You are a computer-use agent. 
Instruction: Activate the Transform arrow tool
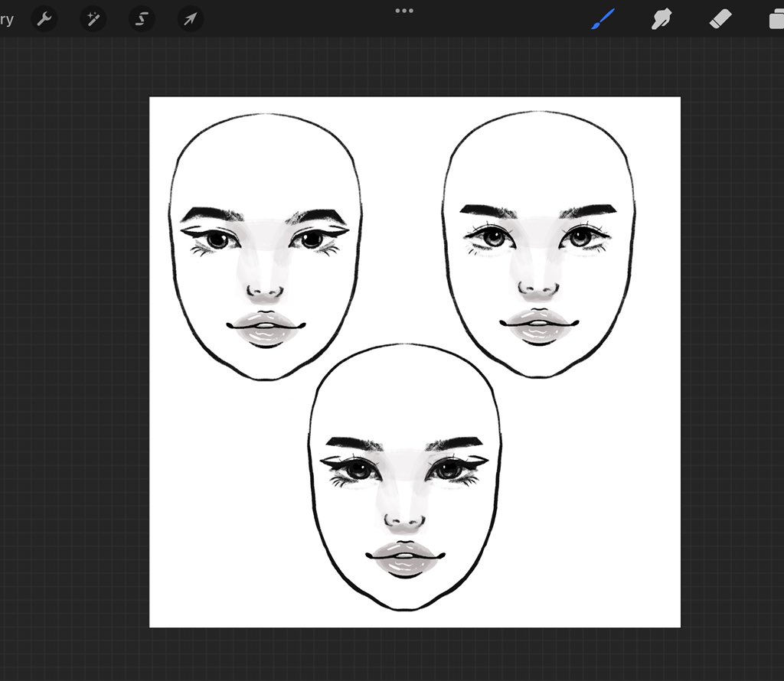click(x=190, y=19)
